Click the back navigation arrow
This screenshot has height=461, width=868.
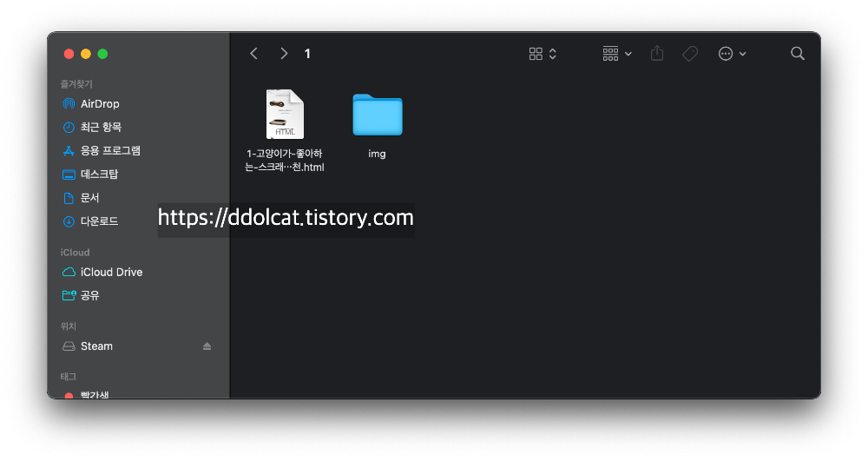pyautogui.click(x=253, y=54)
